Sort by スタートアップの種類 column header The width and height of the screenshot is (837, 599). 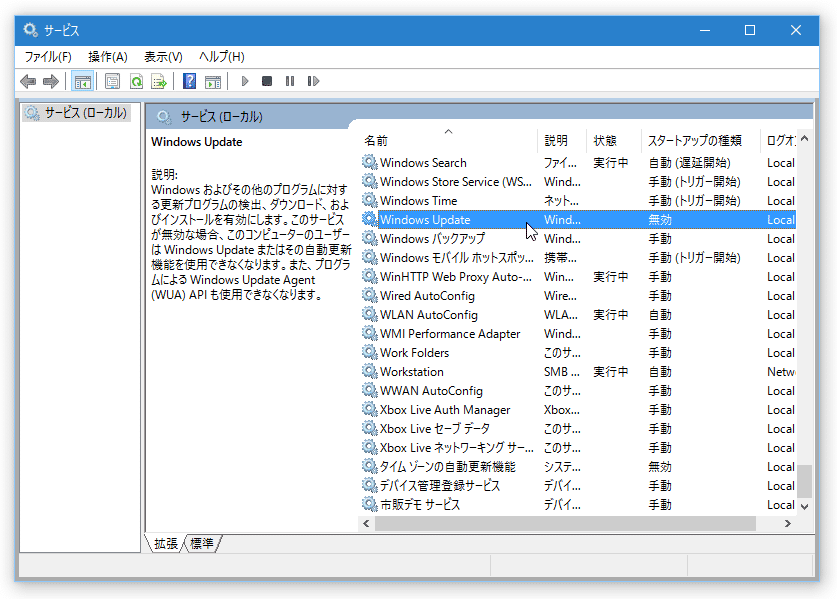[700, 140]
